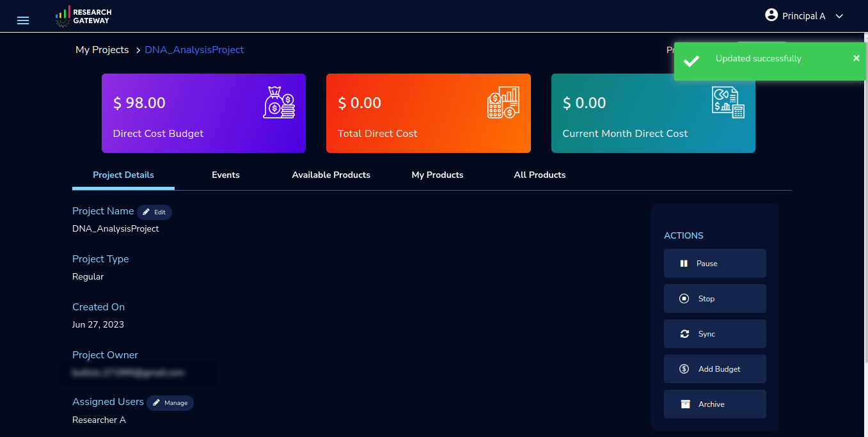Pause the project

[x=715, y=264]
